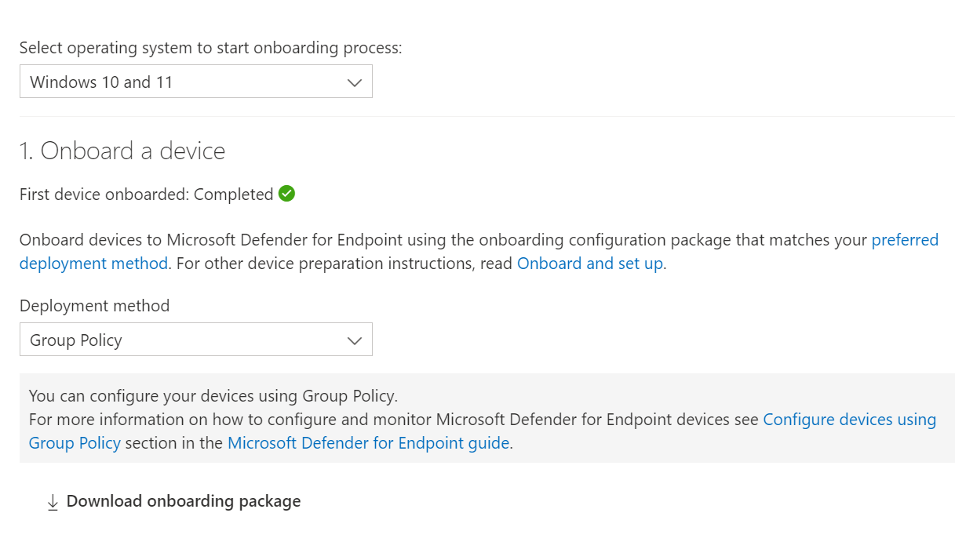
Task: Expand the Deployment method dropdown
Action: click(196, 339)
